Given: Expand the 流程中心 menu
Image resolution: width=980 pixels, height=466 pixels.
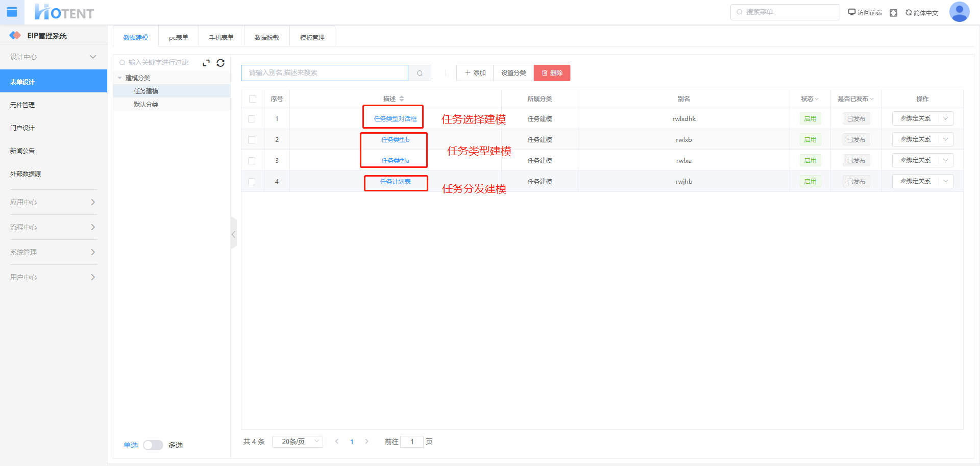Looking at the screenshot, I should tap(54, 227).
